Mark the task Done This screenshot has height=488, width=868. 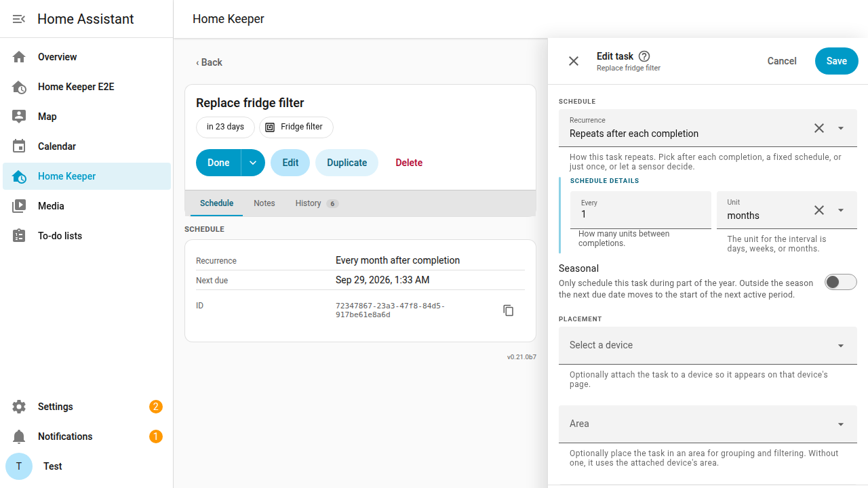click(x=218, y=163)
